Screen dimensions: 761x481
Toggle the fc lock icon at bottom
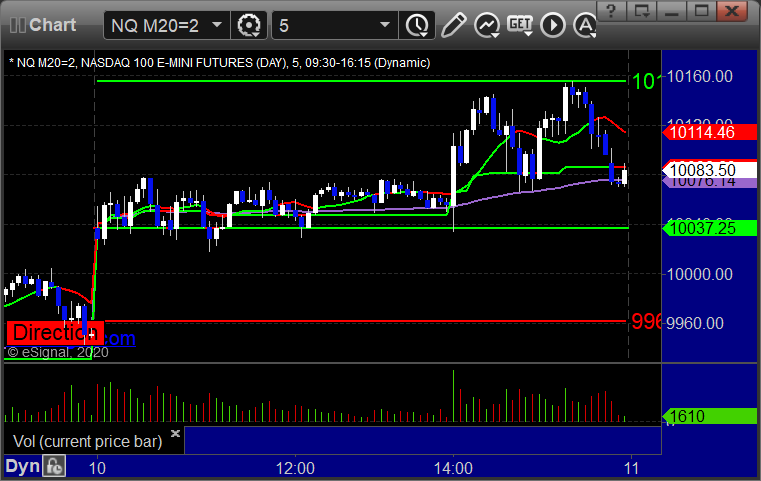point(53,466)
